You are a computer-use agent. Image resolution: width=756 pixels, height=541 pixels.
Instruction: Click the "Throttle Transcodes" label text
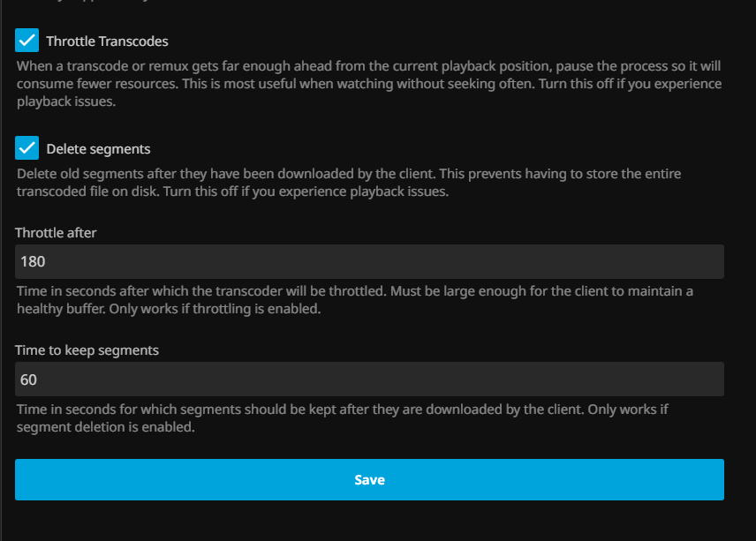coord(107,41)
